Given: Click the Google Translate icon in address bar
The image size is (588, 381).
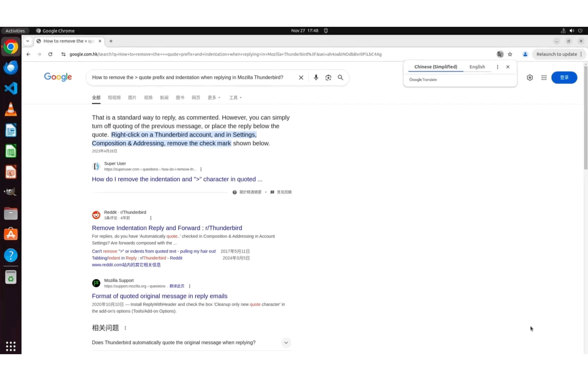Looking at the screenshot, I should click(x=500, y=54).
